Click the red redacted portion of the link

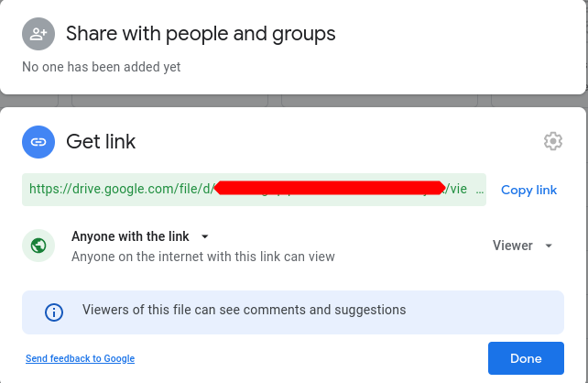(x=330, y=188)
